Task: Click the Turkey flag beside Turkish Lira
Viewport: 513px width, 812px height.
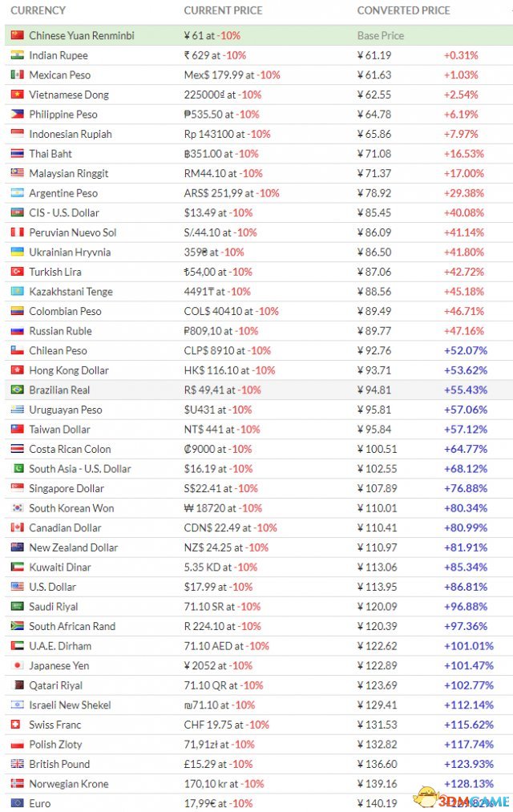Action: (17, 272)
